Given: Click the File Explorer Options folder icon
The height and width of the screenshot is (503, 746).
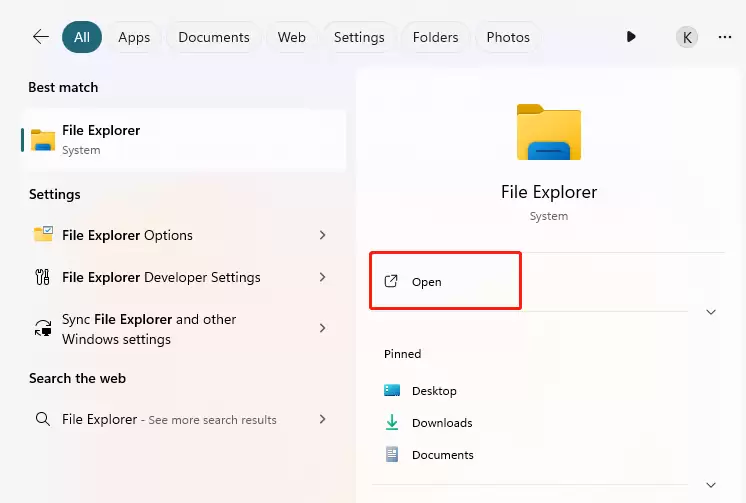Looking at the screenshot, I should (x=43, y=234).
